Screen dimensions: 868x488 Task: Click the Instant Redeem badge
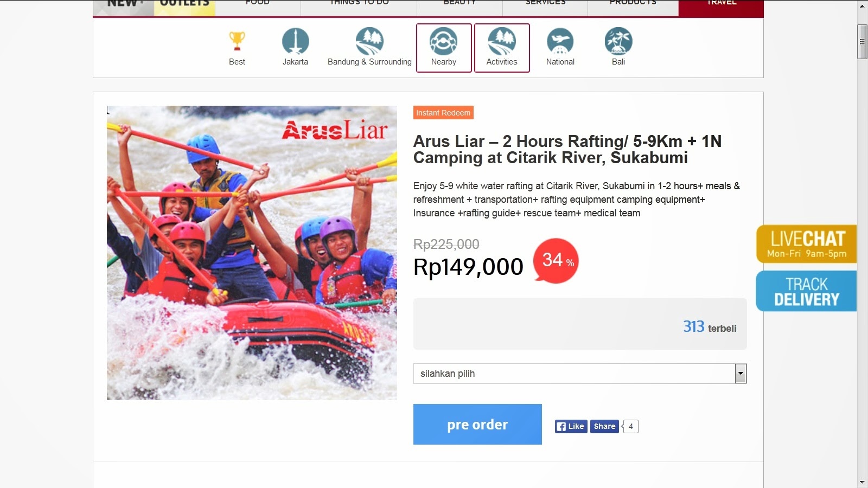(443, 113)
